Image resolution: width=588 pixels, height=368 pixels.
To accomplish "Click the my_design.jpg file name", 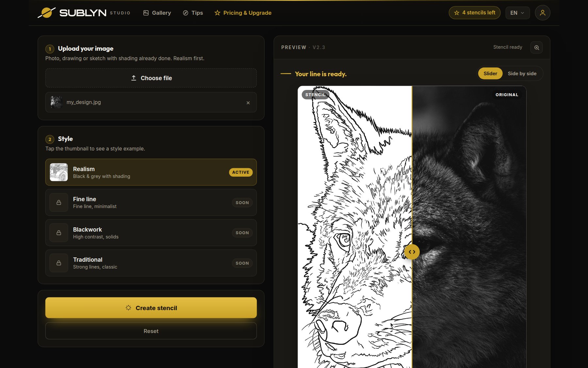I will tap(84, 102).
